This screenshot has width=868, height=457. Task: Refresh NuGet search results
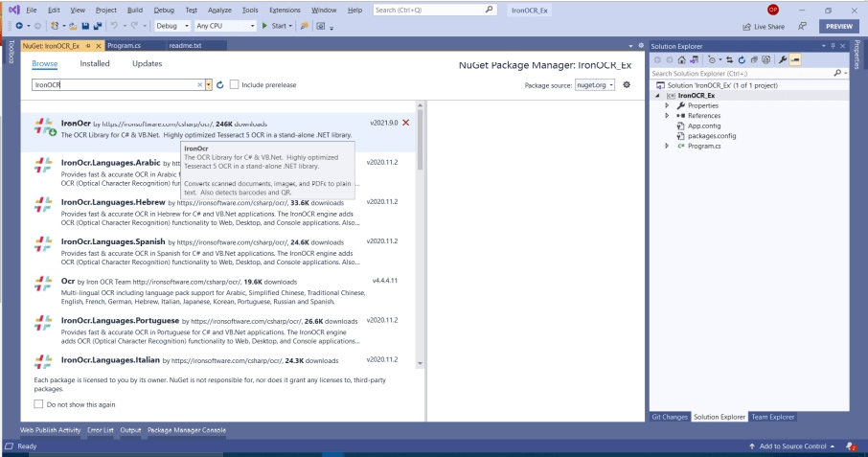click(219, 84)
